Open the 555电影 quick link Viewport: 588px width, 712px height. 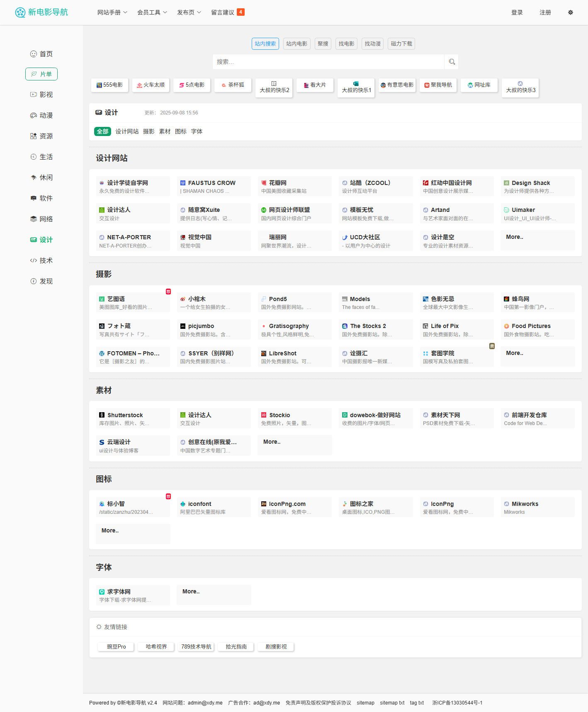pyautogui.click(x=110, y=85)
